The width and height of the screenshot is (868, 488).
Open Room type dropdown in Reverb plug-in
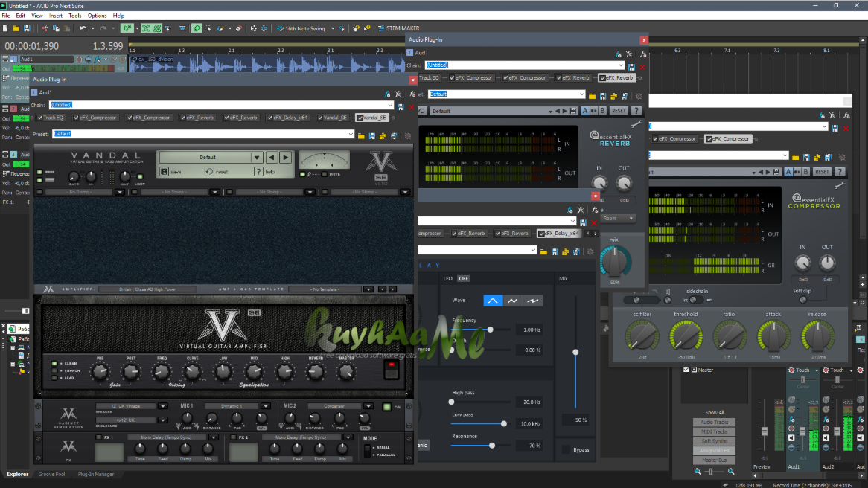click(619, 219)
